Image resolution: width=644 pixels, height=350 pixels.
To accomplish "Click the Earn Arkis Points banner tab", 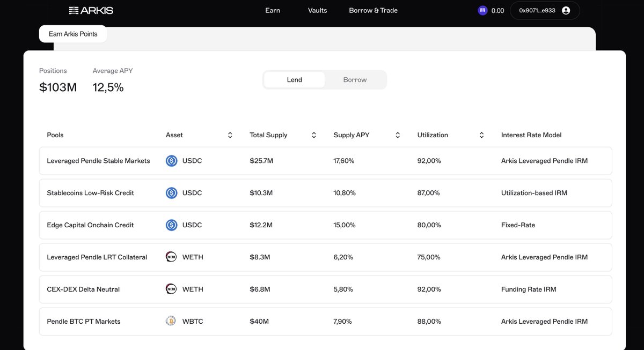I will [73, 33].
